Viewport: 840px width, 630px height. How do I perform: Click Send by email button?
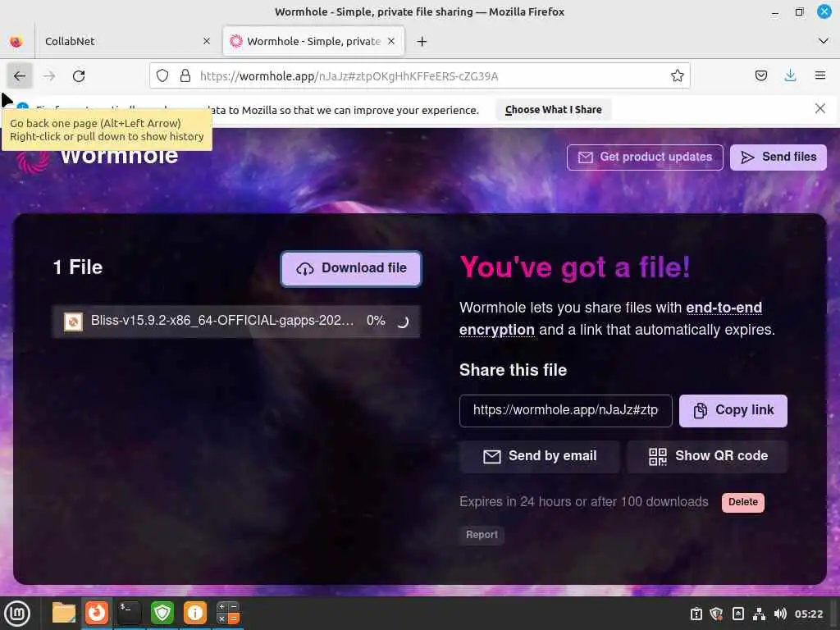tap(540, 456)
